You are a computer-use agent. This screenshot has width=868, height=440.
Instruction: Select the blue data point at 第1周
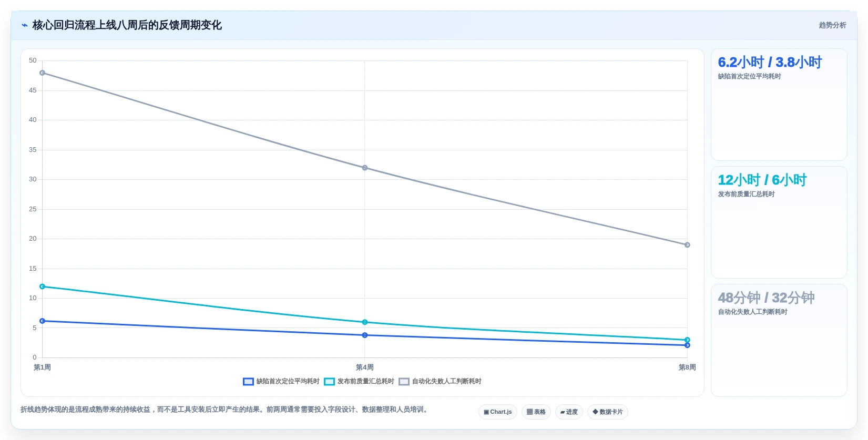(x=43, y=321)
